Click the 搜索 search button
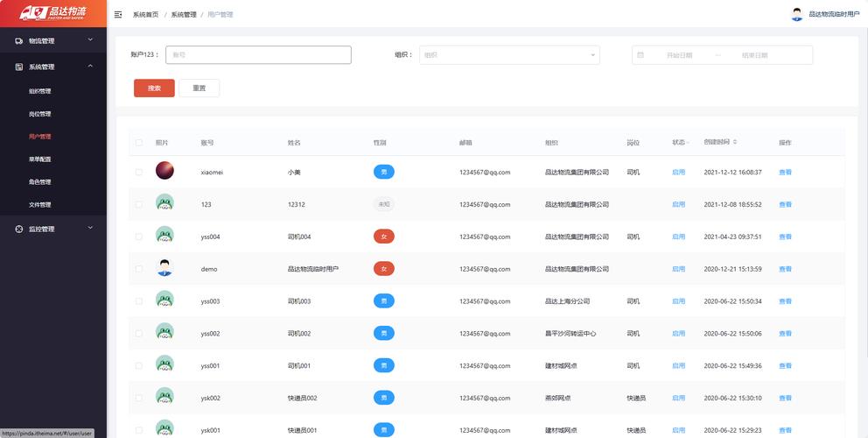The width and height of the screenshot is (868, 438). tap(154, 88)
